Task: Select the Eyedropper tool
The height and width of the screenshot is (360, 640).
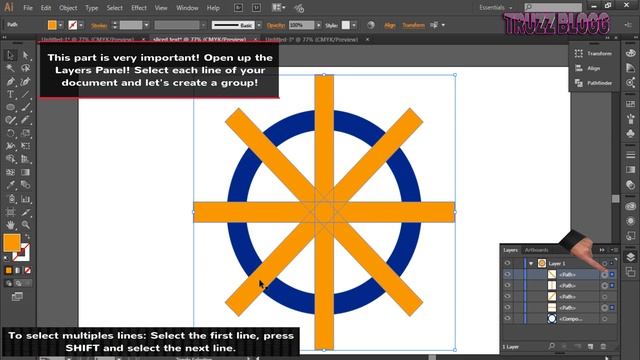Action: (11, 185)
